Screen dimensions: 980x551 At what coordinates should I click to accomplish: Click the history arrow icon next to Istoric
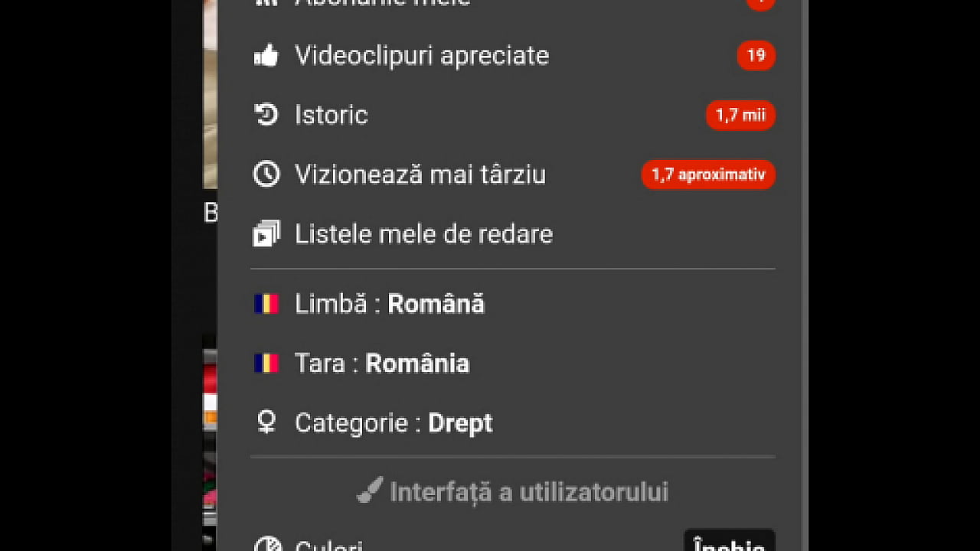coord(265,115)
